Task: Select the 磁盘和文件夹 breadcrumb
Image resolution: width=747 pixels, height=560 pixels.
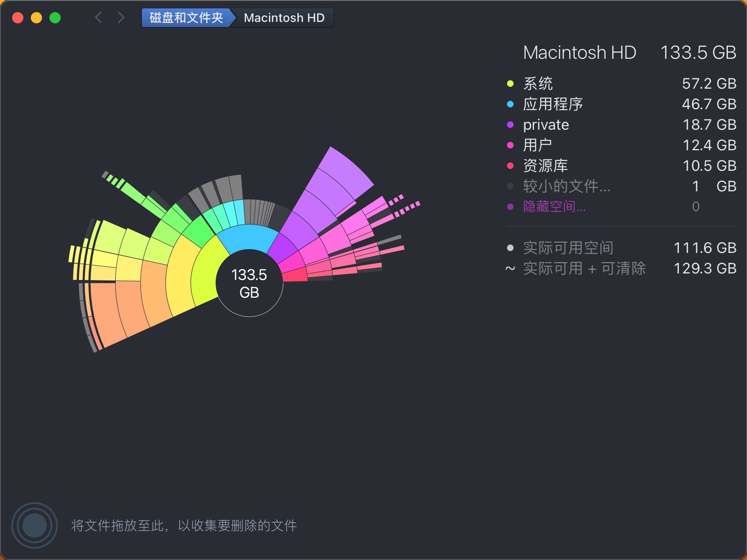Action: (x=186, y=18)
